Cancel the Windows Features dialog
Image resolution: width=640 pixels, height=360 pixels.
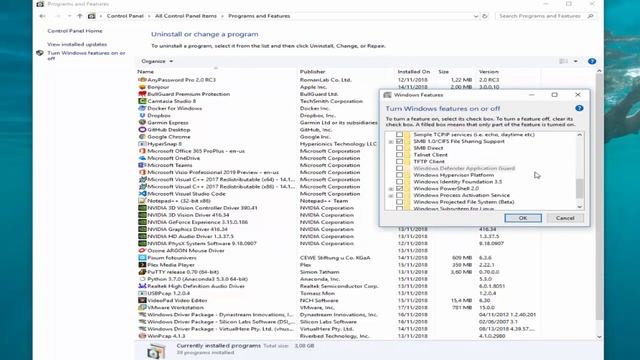(565, 218)
